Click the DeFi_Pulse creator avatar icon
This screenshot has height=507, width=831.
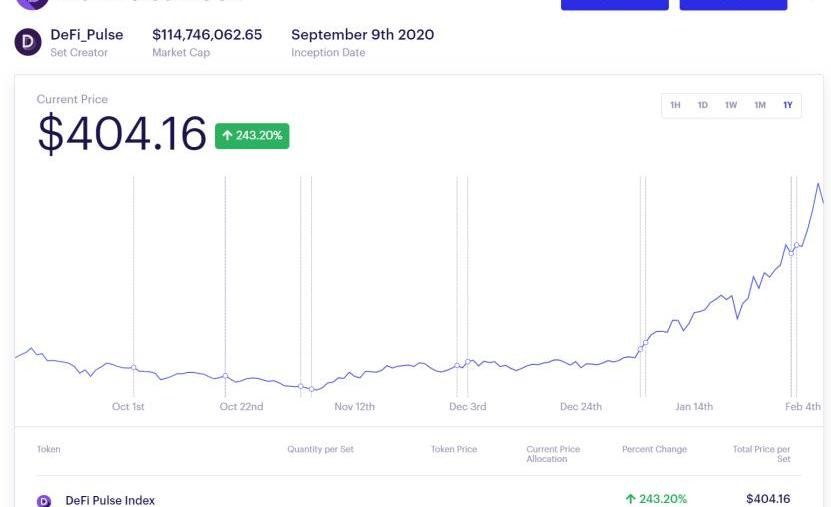[28, 42]
